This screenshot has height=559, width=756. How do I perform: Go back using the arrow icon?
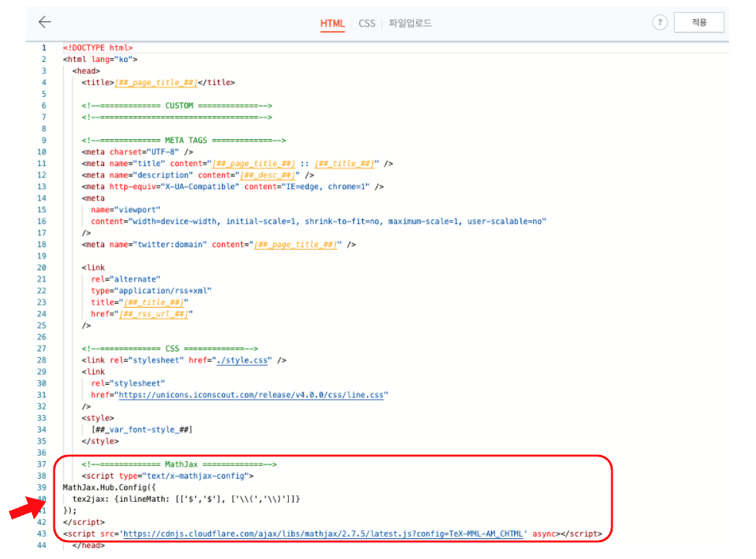[45, 21]
